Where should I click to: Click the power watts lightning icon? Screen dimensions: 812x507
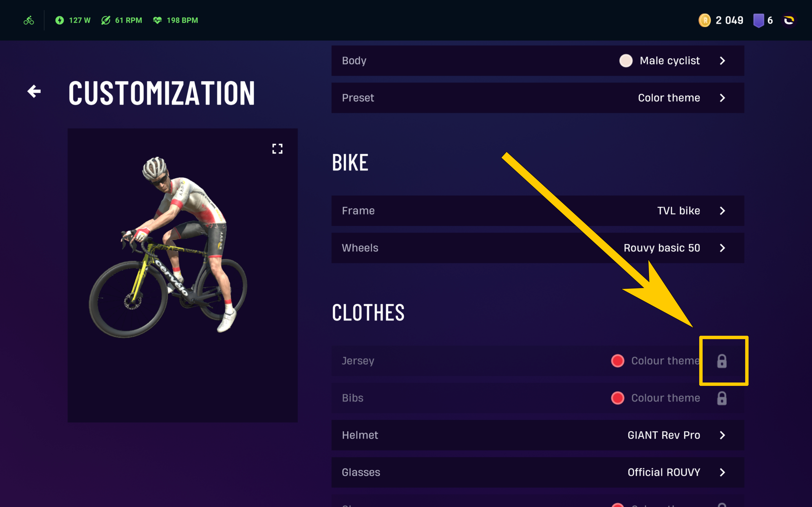[60, 21]
